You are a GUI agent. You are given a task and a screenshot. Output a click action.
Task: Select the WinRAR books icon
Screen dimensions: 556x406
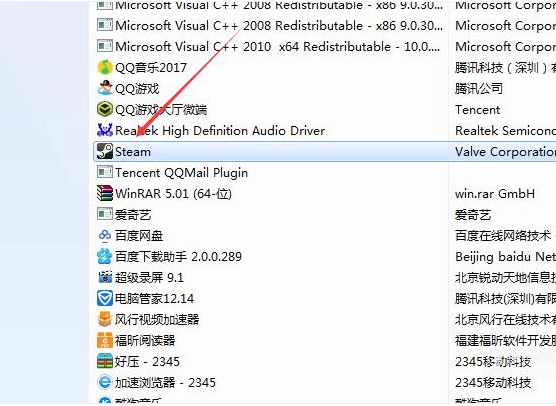(105, 193)
